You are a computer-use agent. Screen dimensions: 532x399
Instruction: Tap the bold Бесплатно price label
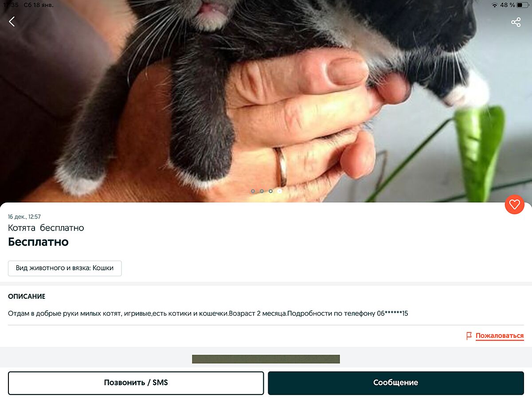[38, 242]
